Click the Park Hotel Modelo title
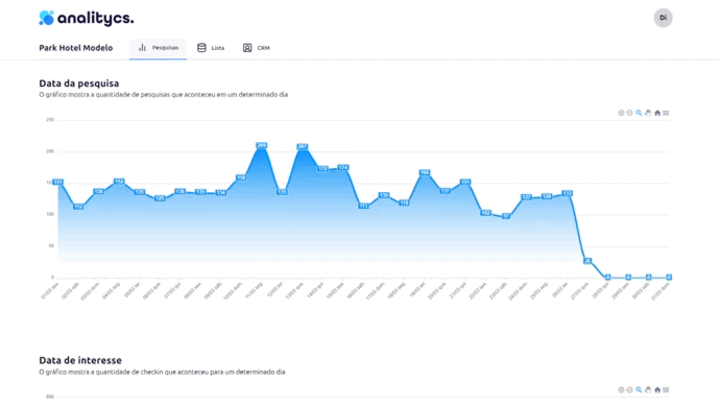 (76, 47)
